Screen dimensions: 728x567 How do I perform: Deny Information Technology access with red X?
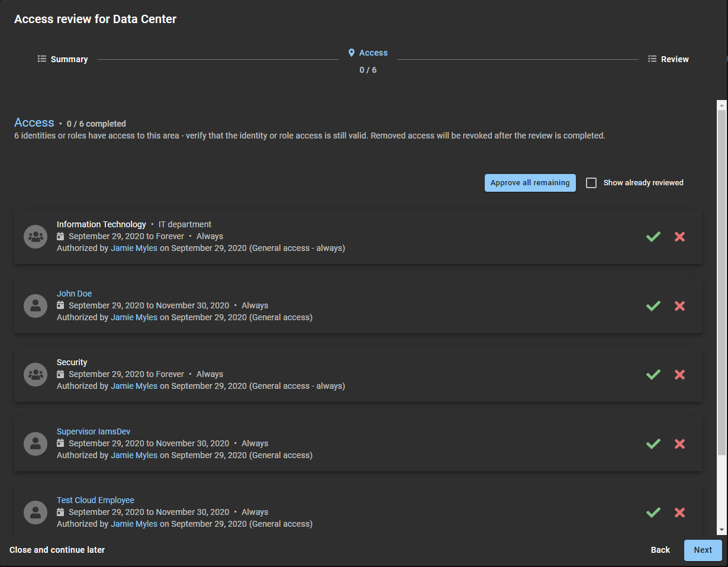(x=679, y=237)
